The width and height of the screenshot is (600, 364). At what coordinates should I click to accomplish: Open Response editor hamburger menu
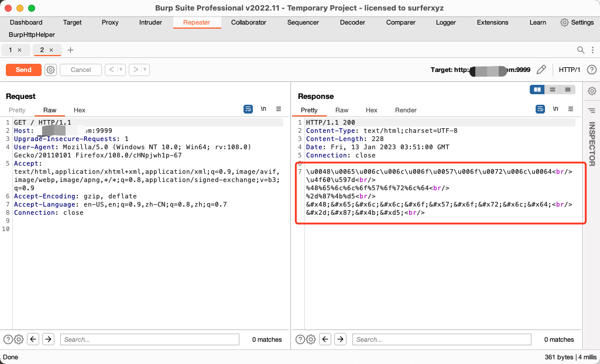(x=571, y=109)
